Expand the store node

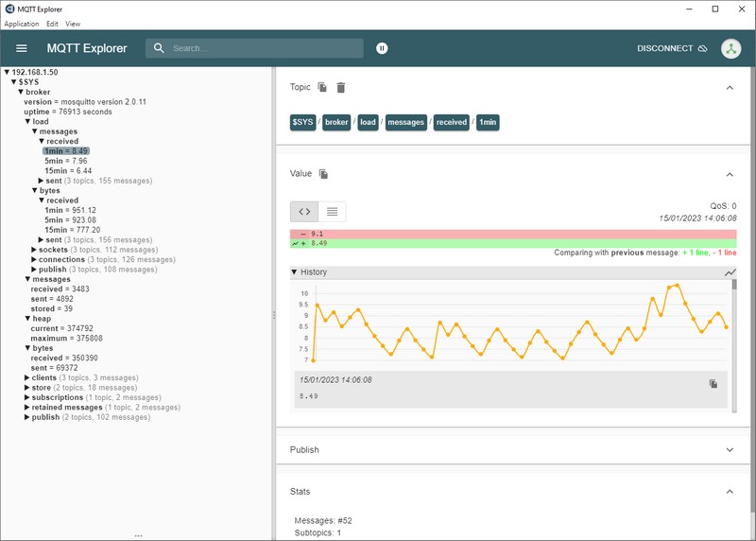(x=27, y=388)
